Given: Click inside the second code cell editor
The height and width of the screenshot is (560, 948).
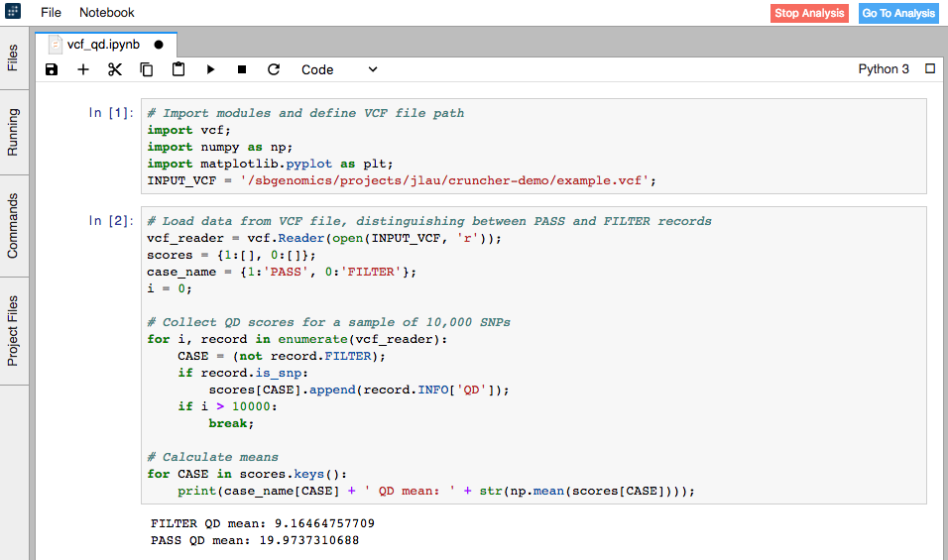Looking at the screenshot, I should tap(533, 355).
